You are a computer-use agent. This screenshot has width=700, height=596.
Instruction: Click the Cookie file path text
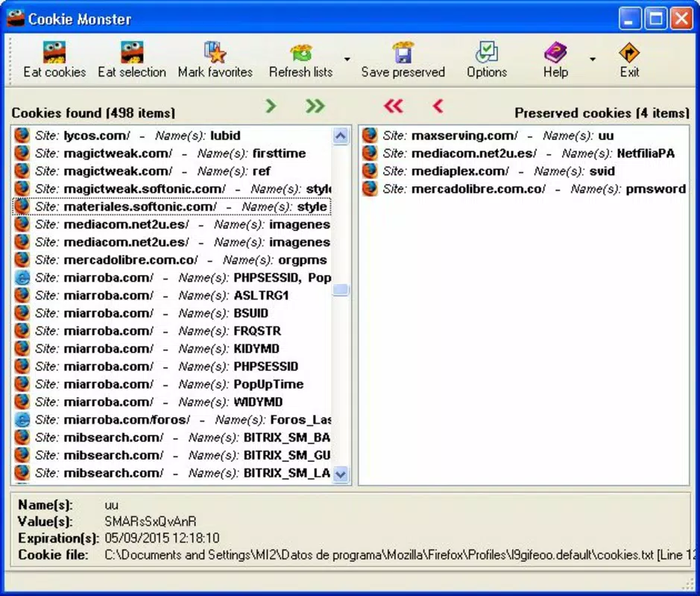pyautogui.click(x=400, y=555)
